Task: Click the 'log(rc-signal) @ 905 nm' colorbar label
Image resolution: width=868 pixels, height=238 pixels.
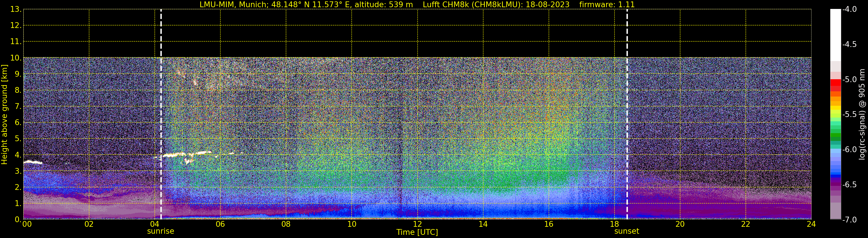Action: coord(862,114)
